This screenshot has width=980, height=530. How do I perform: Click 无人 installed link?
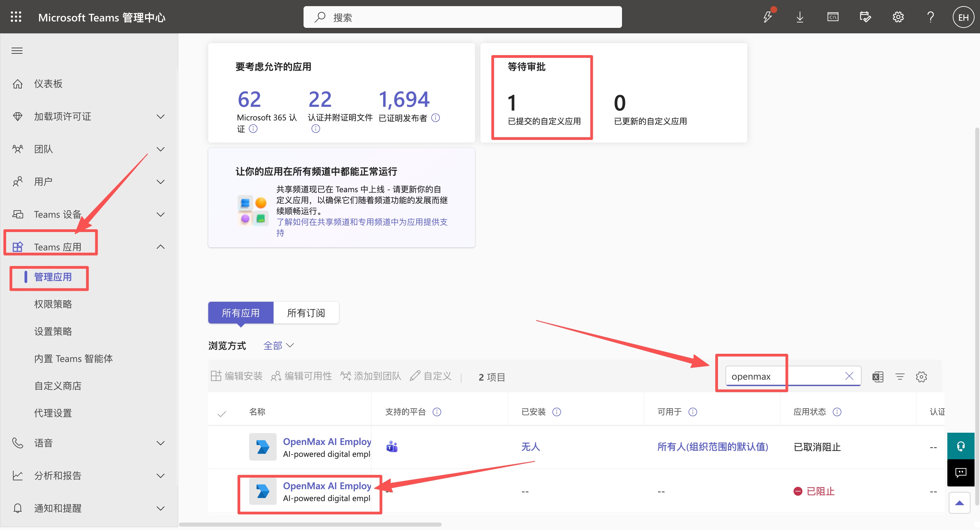[x=530, y=446]
